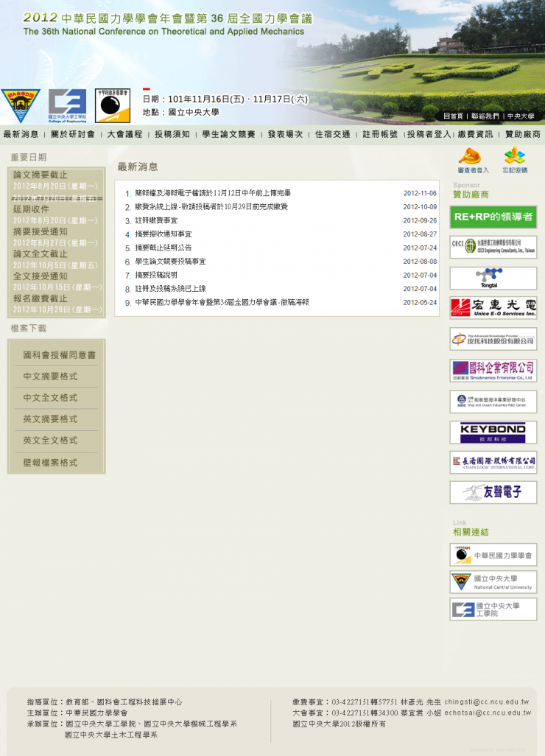Open the 國立中央大學工學院 related link banner

click(x=493, y=609)
